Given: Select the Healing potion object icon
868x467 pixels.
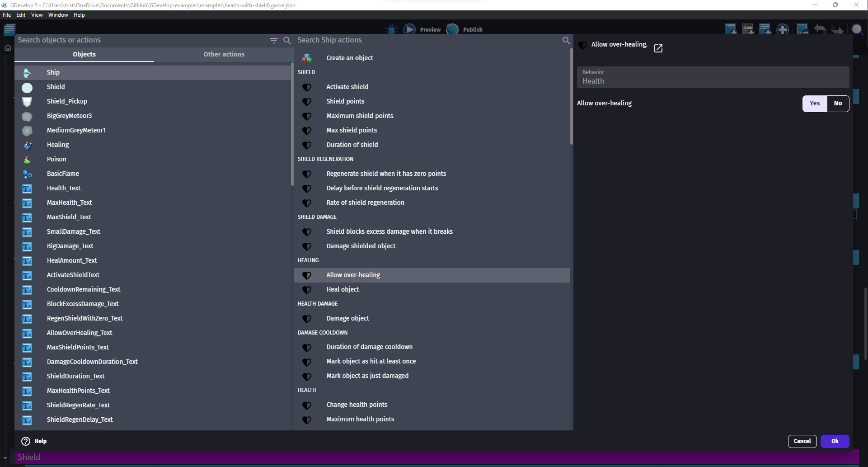Looking at the screenshot, I should click(27, 145).
